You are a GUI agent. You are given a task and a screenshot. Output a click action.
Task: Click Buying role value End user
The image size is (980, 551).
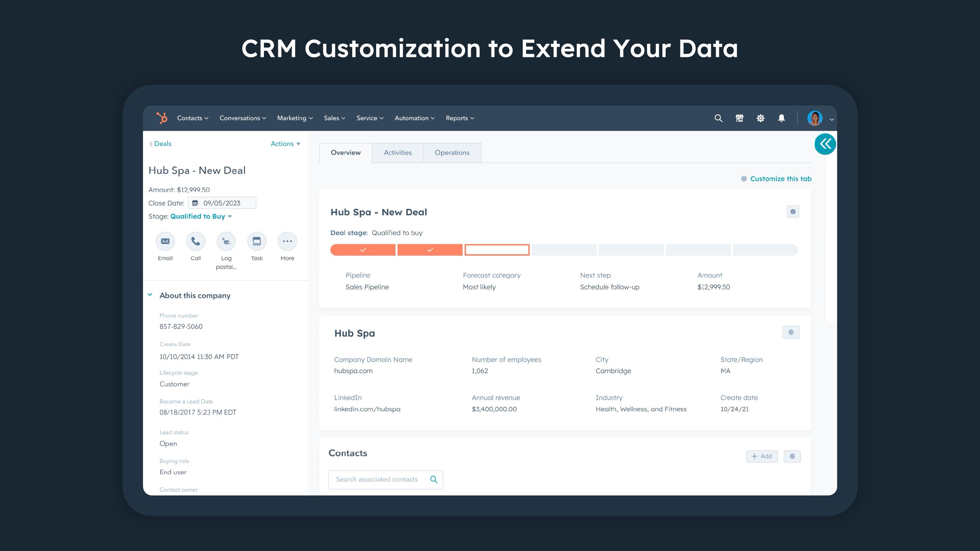(173, 472)
